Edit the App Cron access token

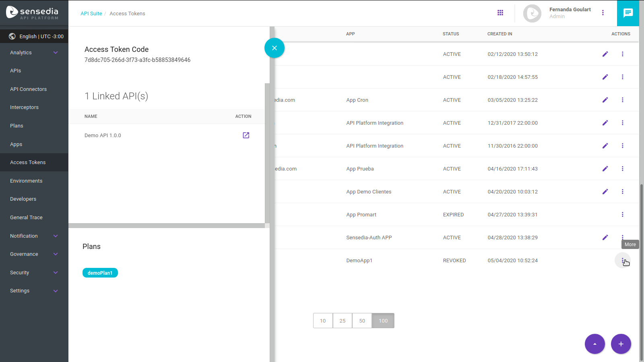[x=605, y=100]
